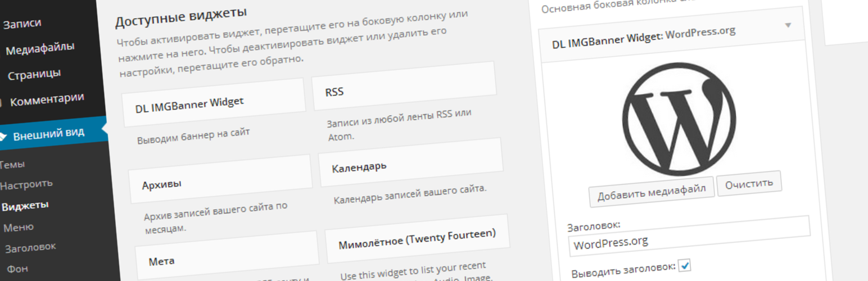Click the WordPress logo banner image
Screen dimensions: 868x281
(x=680, y=120)
